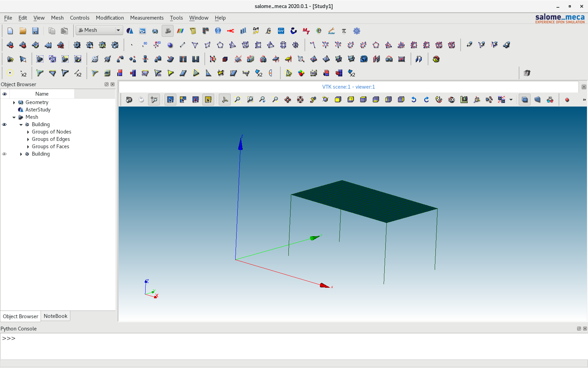Open the AsterStudy module icon in toolbar

point(130,31)
